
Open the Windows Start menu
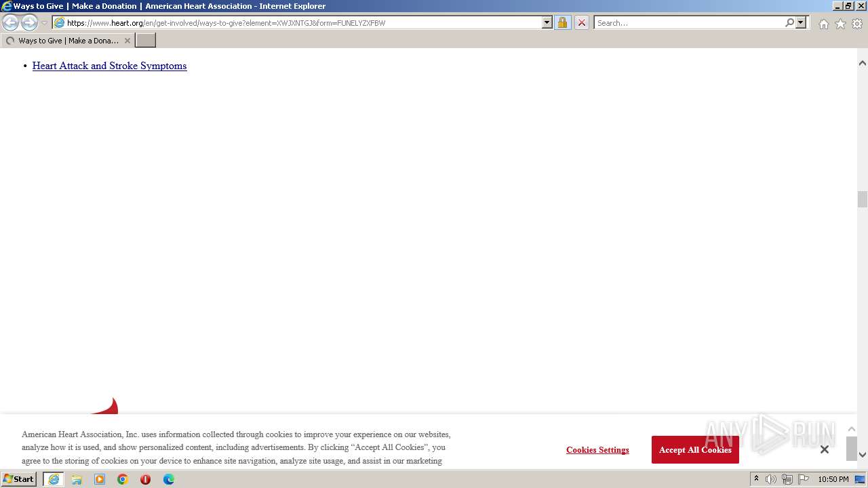pos(19,479)
